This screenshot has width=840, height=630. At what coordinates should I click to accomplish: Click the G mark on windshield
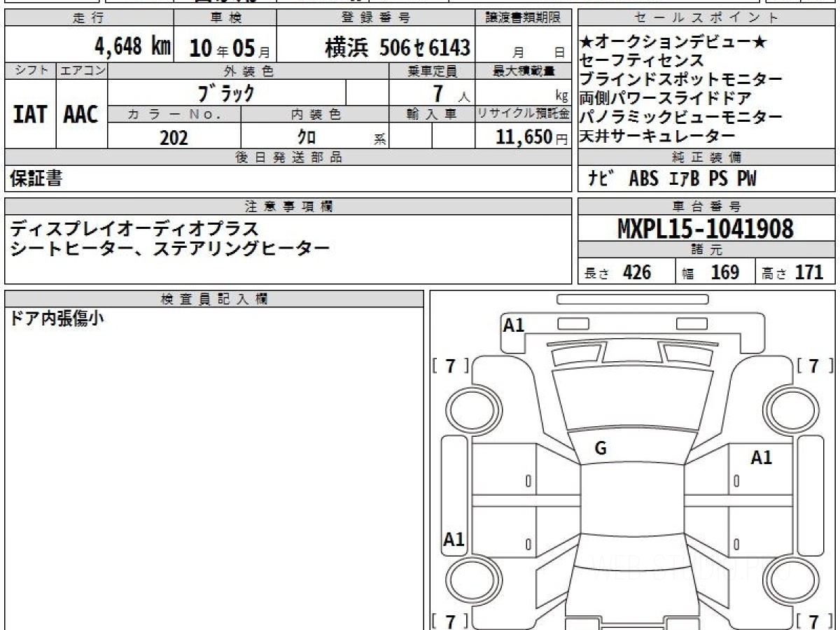(601, 449)
